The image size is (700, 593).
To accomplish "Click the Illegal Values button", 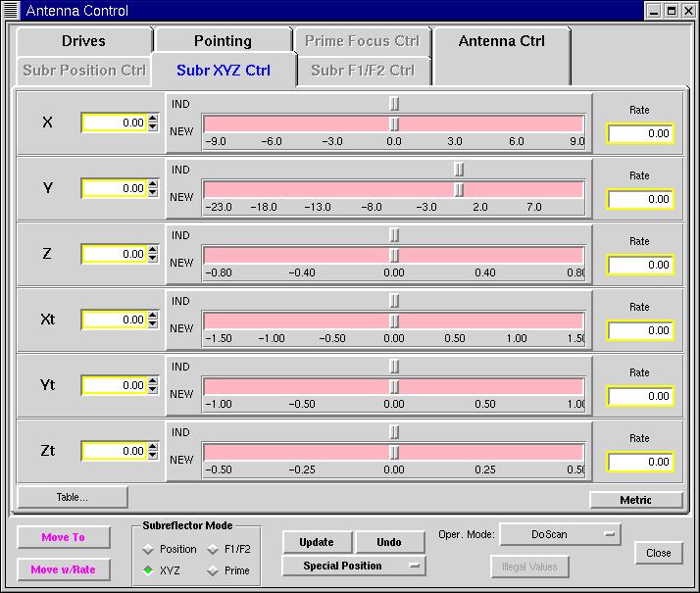I will [x=529, y=567].
